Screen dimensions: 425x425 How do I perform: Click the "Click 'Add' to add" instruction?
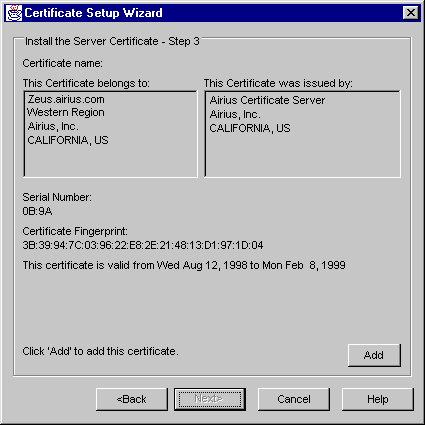pyautogui.click(x=100, y=351)
